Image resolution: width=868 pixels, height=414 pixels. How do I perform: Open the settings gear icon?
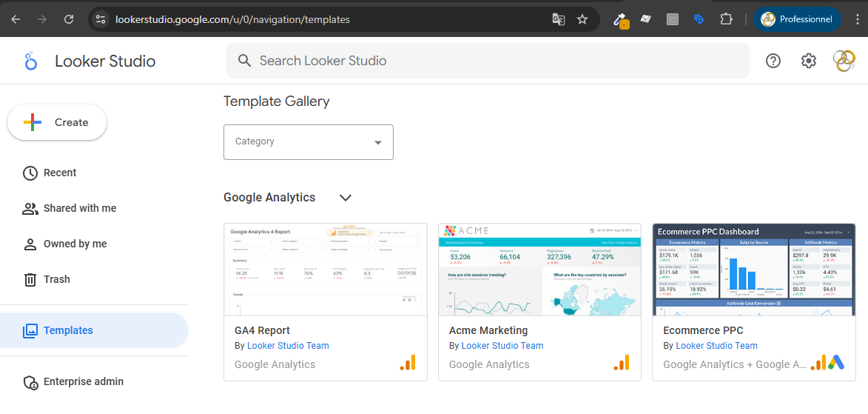point(809,61)
